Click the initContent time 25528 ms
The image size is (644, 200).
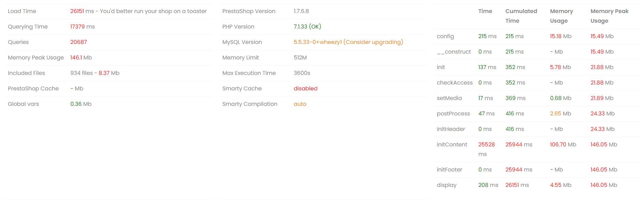[x=487, y=149]
